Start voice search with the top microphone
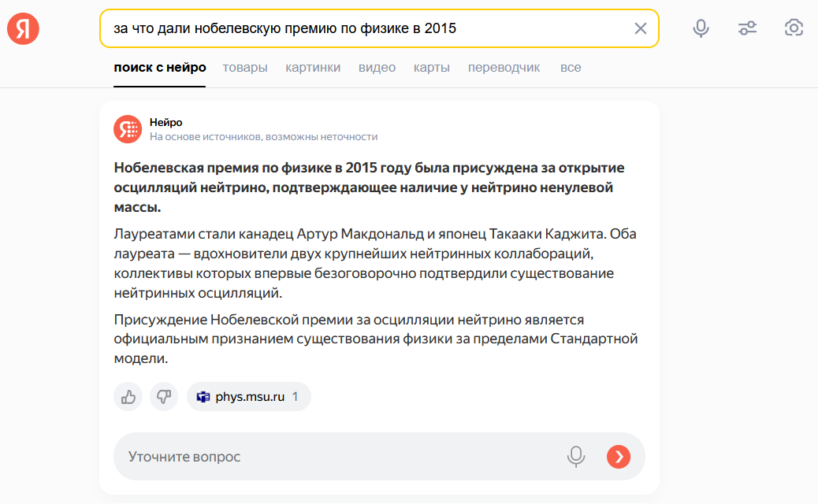 tap(701, 28)
